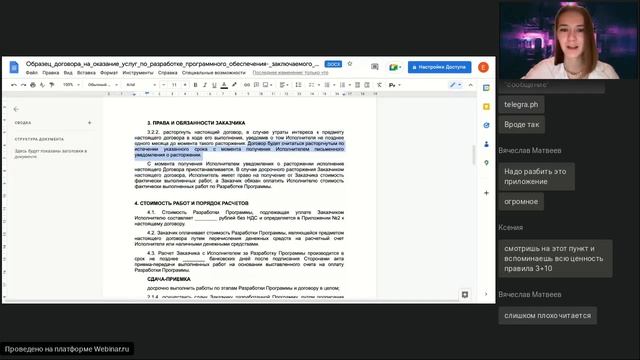
Task: Open the Правка menu
Action: (51, 73)
